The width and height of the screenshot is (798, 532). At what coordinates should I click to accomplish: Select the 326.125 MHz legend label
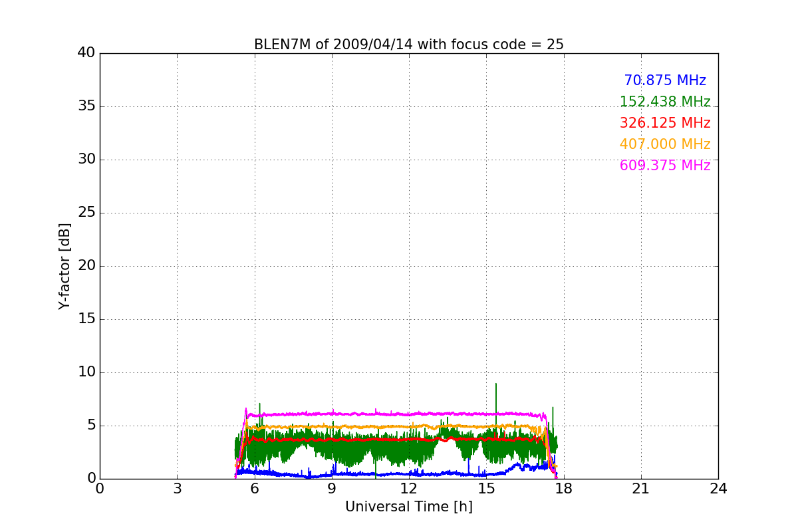point(665,123)
